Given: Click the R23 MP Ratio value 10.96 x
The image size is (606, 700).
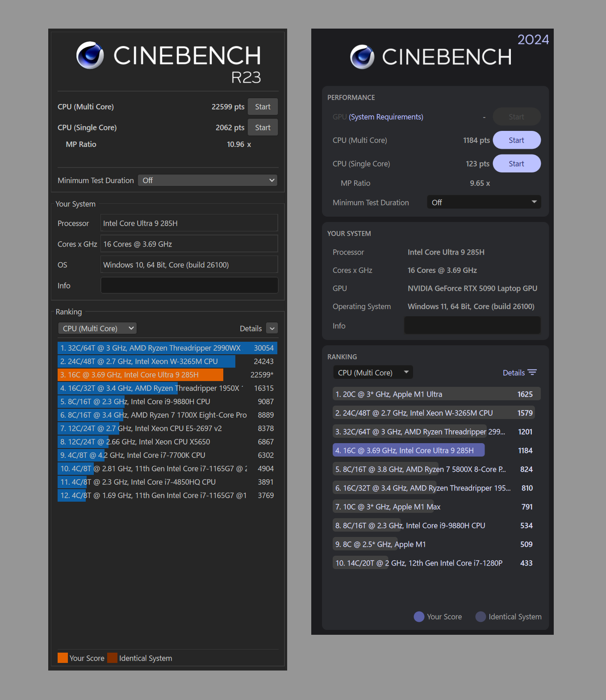Looking at the screenshot, I should tap(239, 144).
